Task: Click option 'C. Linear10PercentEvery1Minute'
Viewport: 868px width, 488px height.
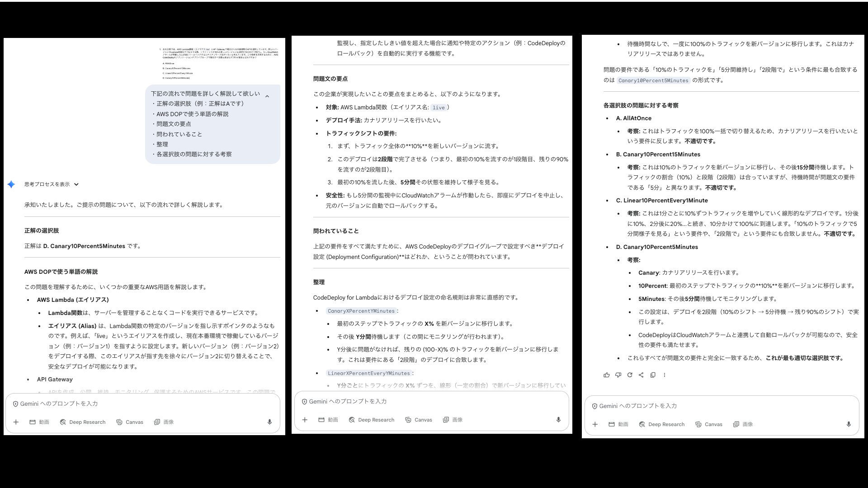Action: tap(662, 201)
